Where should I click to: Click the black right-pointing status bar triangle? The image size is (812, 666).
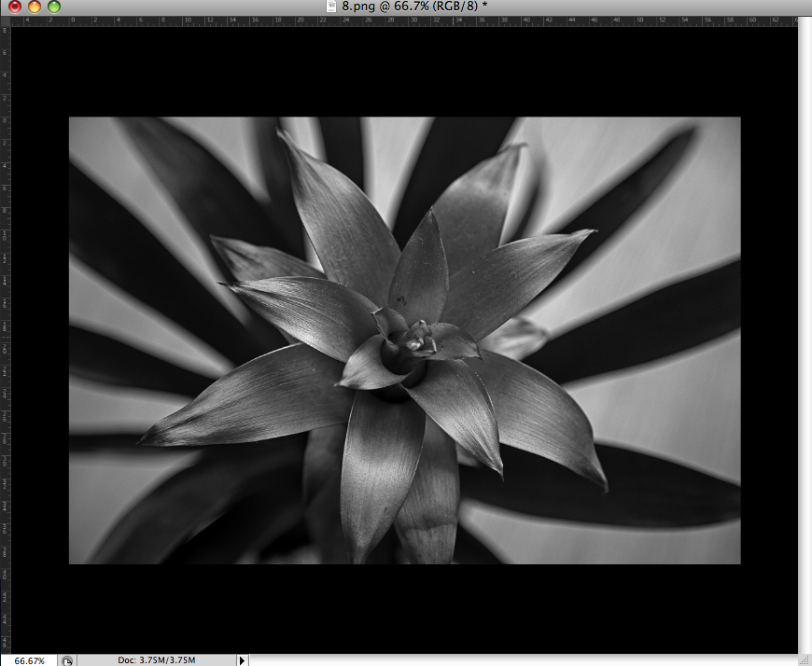pyautogui.click(x=242, y=659)
